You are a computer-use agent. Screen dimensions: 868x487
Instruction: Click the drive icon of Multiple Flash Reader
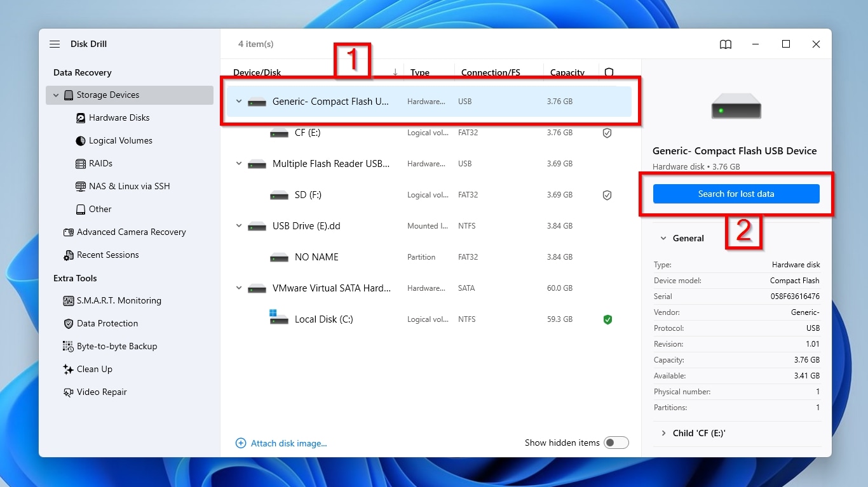pos(257,164)
